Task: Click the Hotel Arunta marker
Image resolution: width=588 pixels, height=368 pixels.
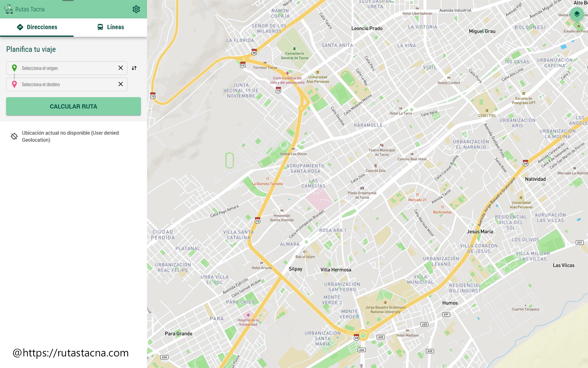Action: 261,263
